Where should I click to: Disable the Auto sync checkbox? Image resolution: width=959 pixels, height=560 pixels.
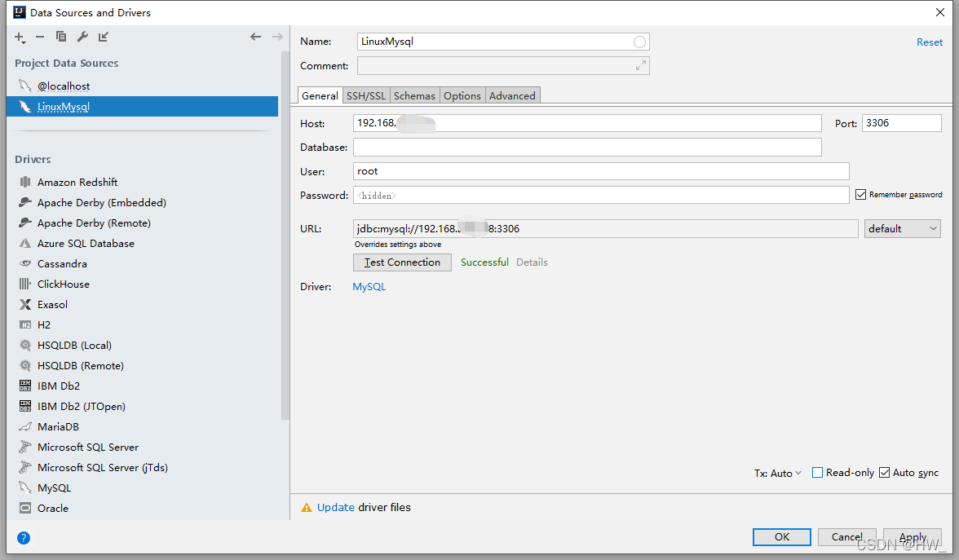883,472
